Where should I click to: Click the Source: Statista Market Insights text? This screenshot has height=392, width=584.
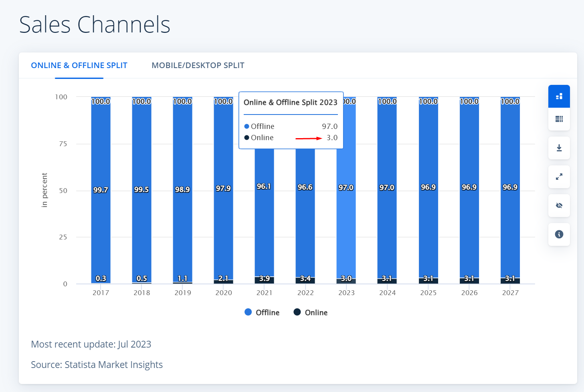point(97,365)
